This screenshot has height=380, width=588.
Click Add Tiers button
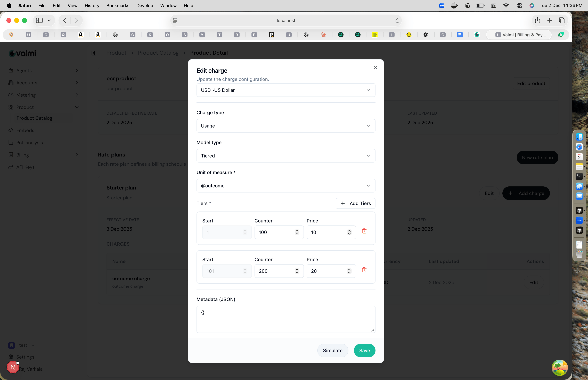[355, 203]
